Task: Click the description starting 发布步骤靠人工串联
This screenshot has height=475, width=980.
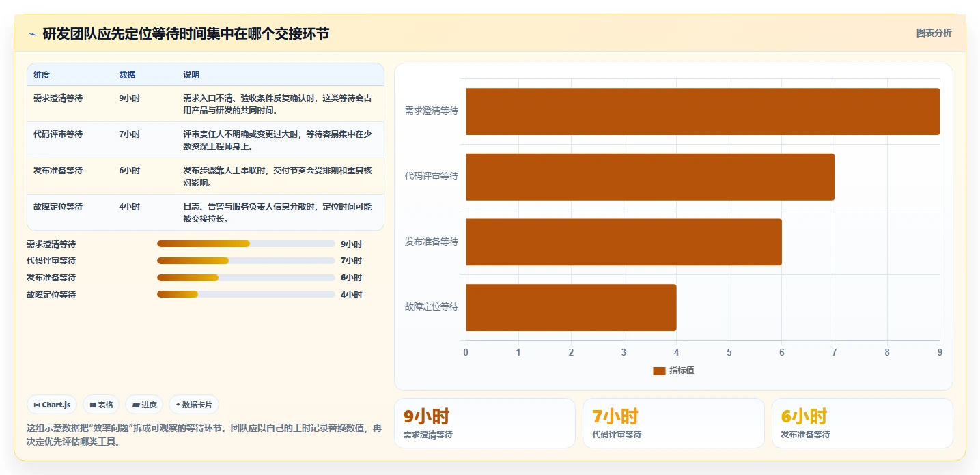Action: 278,177
